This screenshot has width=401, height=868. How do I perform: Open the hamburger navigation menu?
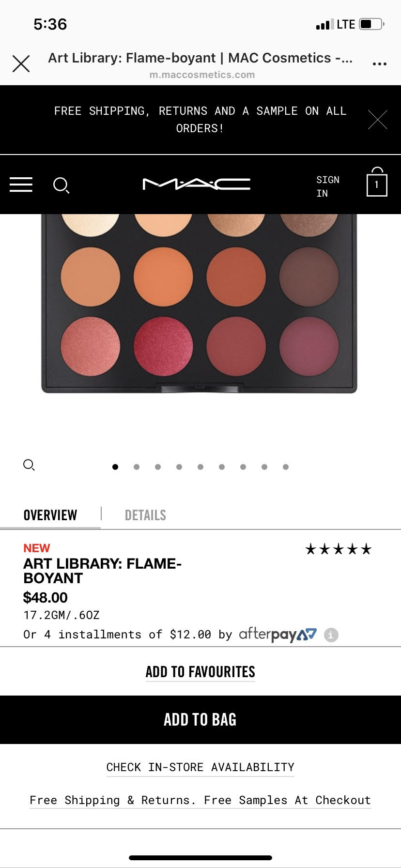[21, 185]
